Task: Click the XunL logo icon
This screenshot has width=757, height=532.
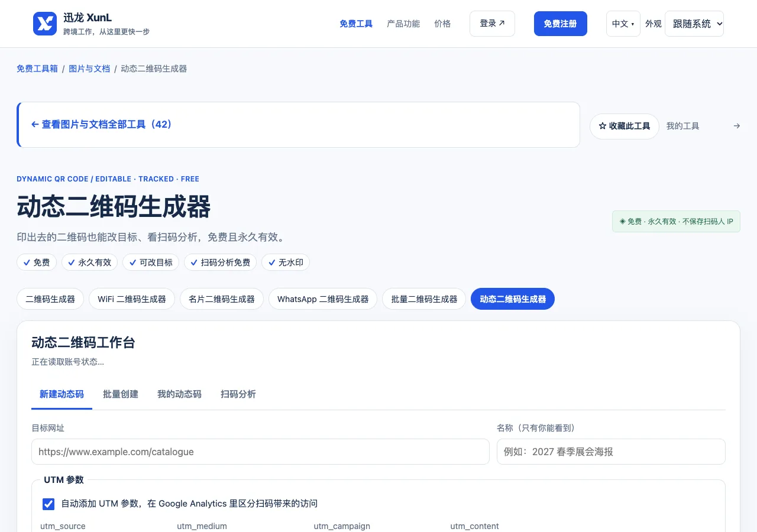Action: coord(45,24)
